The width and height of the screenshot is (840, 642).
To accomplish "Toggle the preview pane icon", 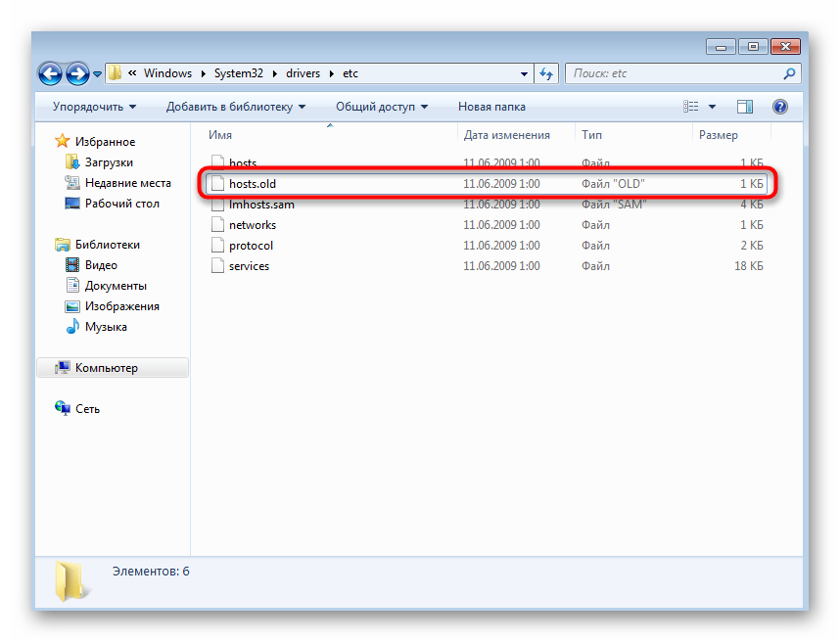I will point(745,107).
